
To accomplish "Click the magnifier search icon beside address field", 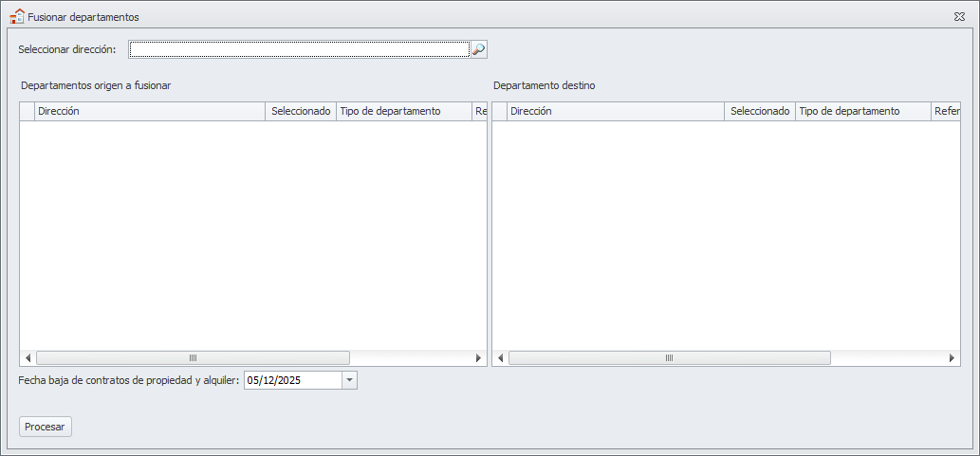I will (x=479, y=49).
